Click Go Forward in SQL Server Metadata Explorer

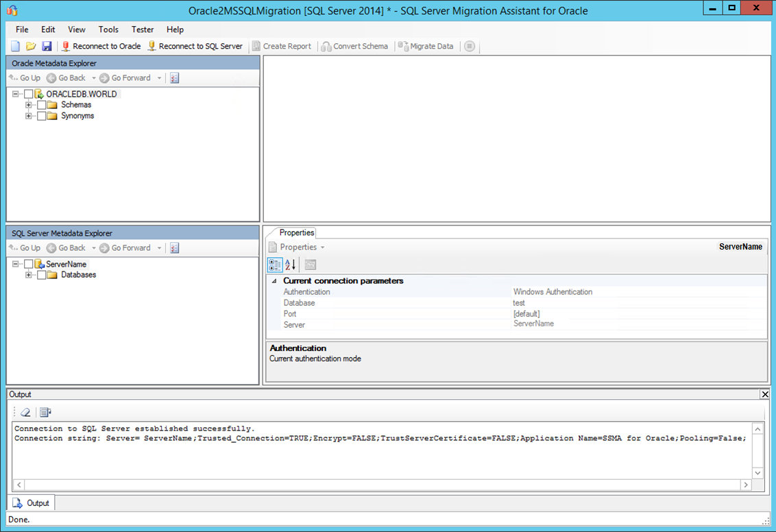pos(125,248)
